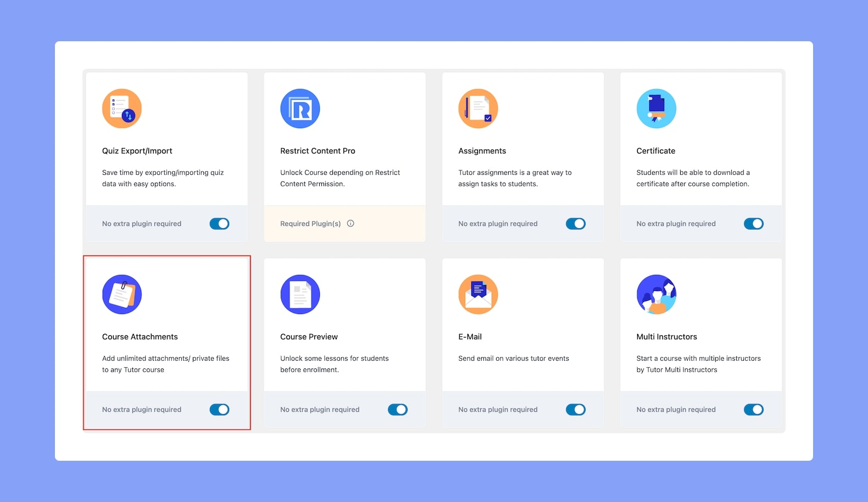The image size is (868, 502).
Task: Disable the Quiz Export/Import toggle
Action: tap(219, 224)
